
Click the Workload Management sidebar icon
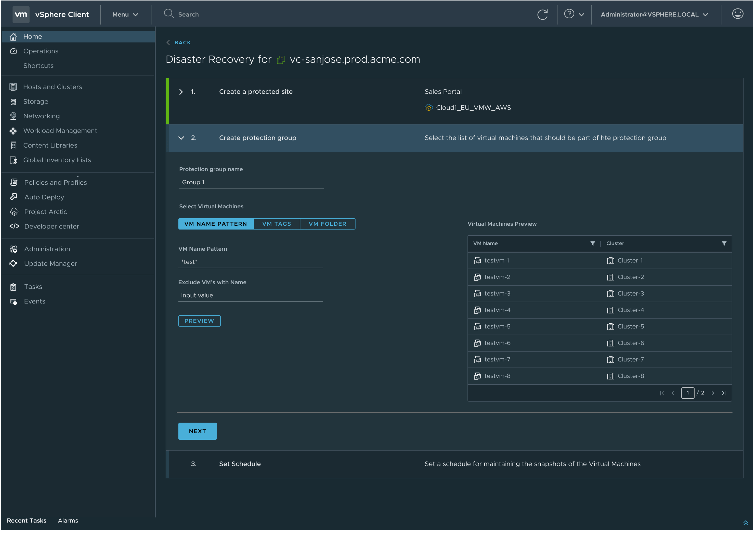pos(13,131)
